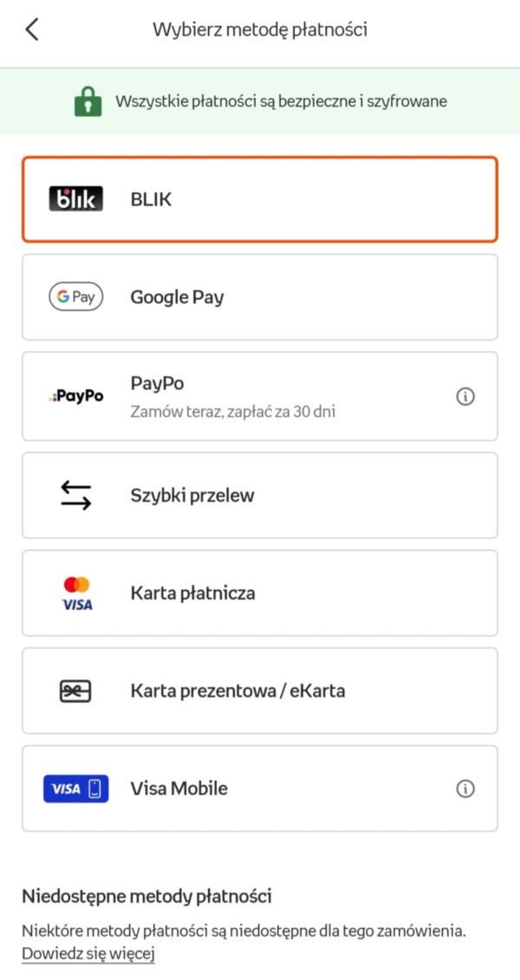Click the gift card icon for Karta prezentowa
520x980 pixels.
pyautogui.click(x=75, y=691)
